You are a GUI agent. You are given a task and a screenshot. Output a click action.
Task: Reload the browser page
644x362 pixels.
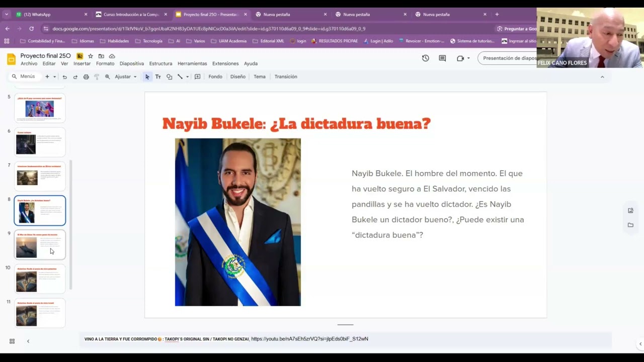coord(31,29)
